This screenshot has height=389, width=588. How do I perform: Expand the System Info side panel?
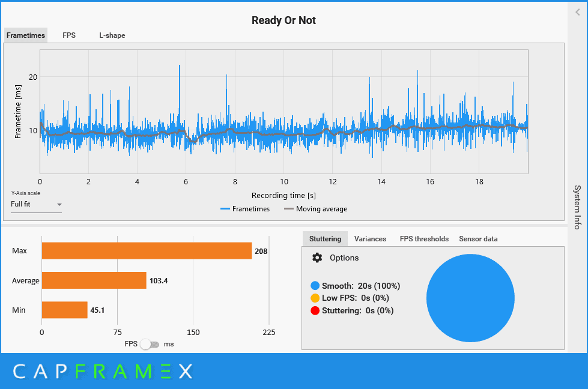578,207
